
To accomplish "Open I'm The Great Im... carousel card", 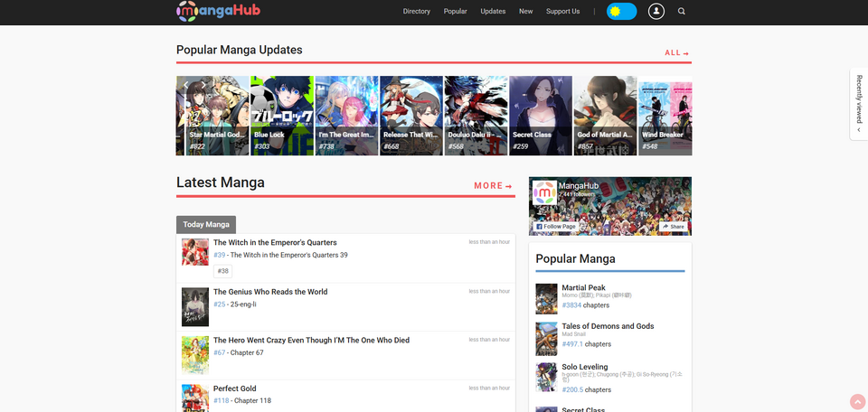I will click(x=346, y=116).
